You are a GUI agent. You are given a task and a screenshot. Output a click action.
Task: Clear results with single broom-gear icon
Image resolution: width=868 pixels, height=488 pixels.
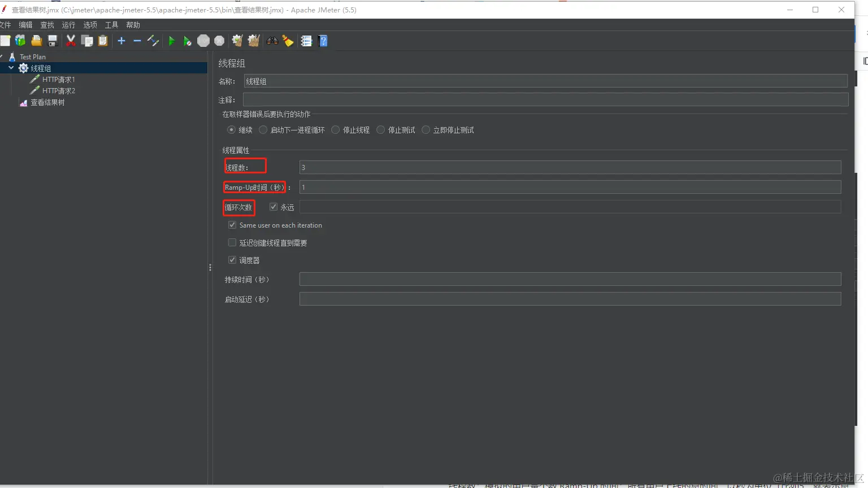[x=237, y=41]
